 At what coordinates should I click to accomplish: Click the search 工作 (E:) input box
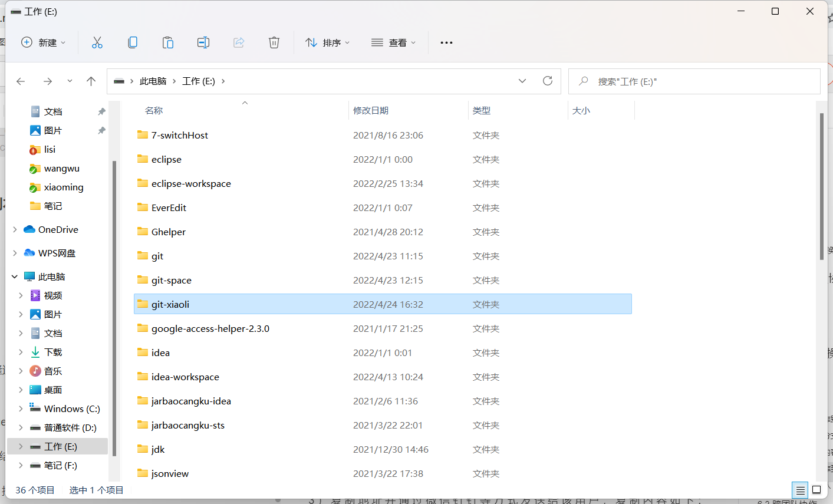pyautogui.click(x=694, y=81)
